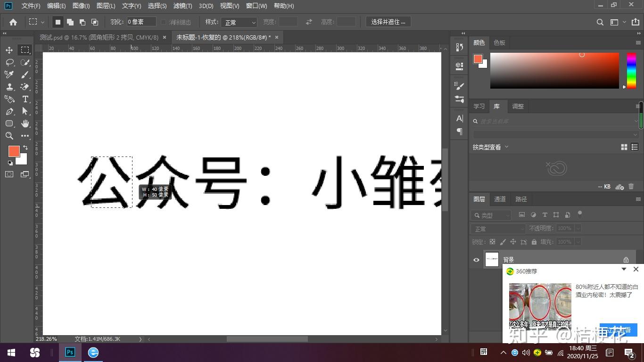Toggle the anti-alias (消除锯齿) checkbox
Screen dimensions: 644x362
[164, 22]
